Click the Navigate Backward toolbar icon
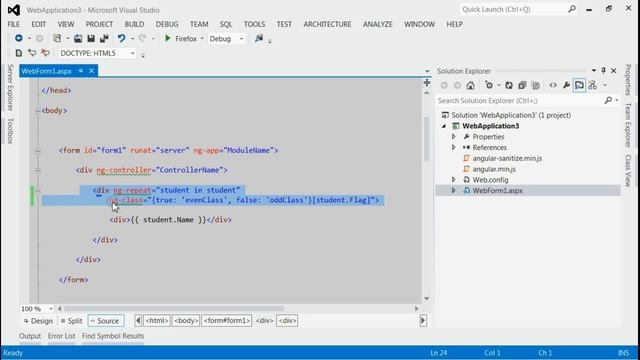Screen dimensions: 640x360 click(19, 38)
